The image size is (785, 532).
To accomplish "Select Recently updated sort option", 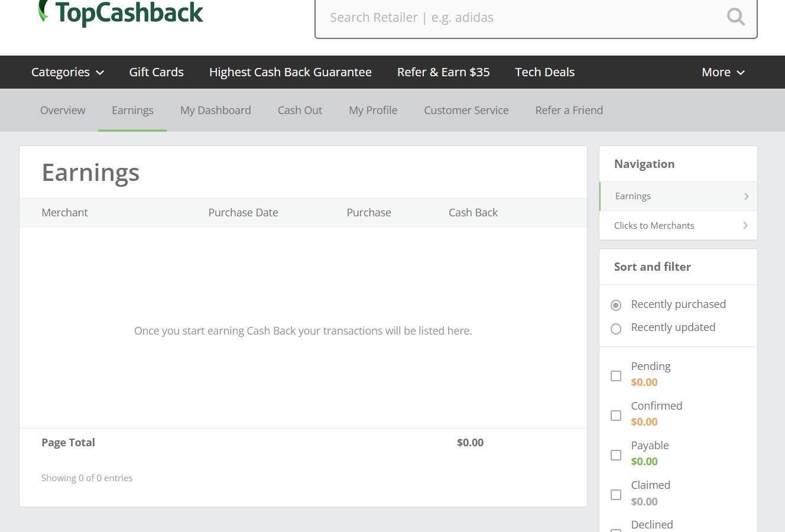I will click(616, 329).
